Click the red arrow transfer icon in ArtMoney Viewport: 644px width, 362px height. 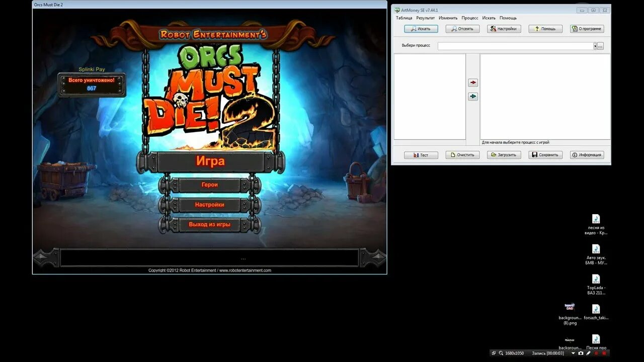pyautogui.click(x=473, y=82)
